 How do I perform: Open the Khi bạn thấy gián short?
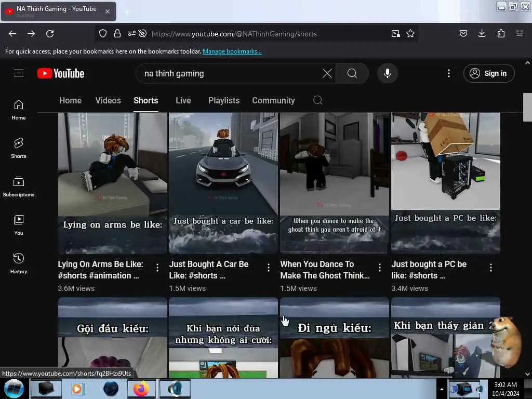(x=445, y=338)
